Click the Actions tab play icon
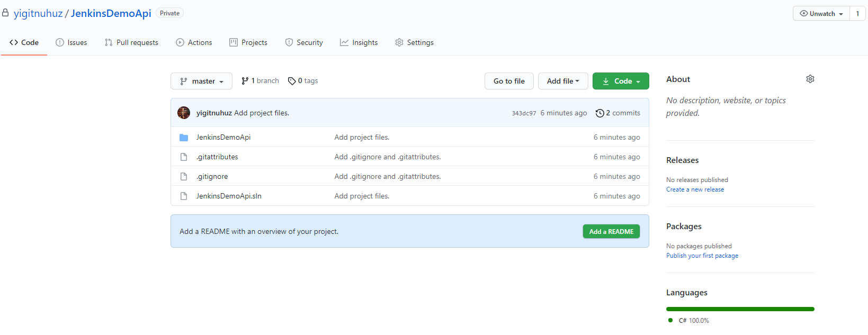Image resolution: width=868 pixels, height=335 pixels. coord(180,42)
